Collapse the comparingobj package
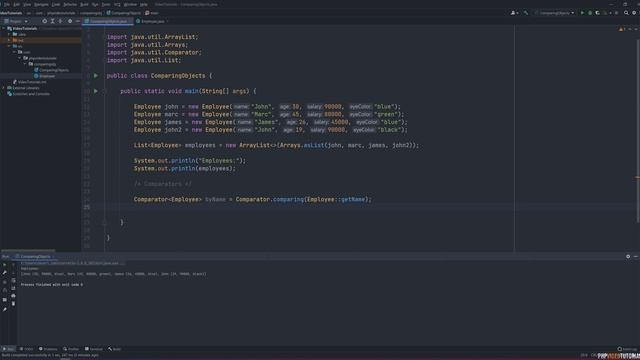640x360 pixels. tap(25, 64)
